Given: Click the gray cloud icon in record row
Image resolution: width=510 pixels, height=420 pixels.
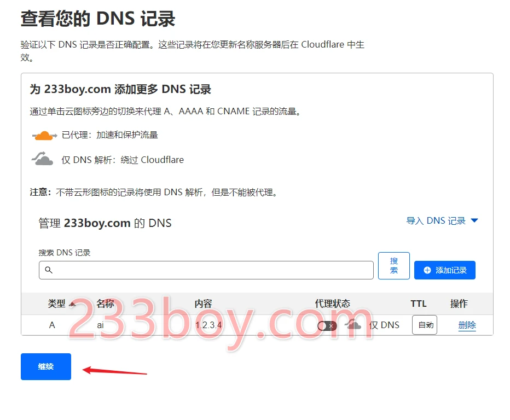Looking at the screenshot, I should 353,324.
